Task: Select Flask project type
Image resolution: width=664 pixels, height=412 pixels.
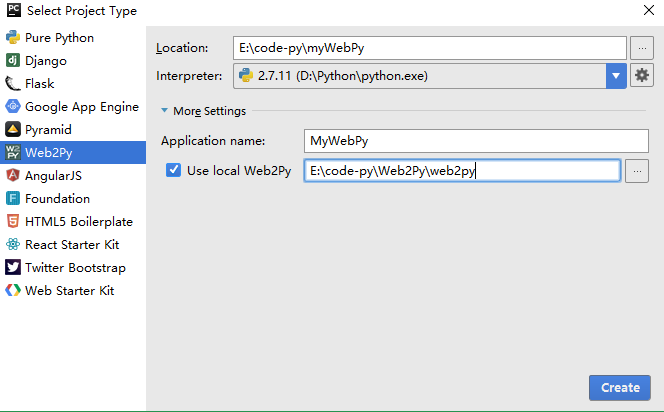Action: point(73,83)
